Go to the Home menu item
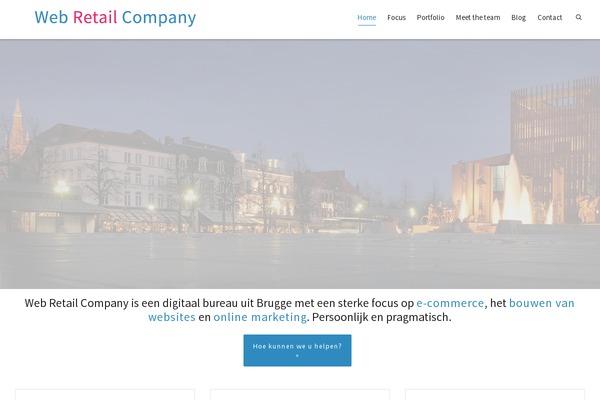Screen dimensions: 600x400 pyautogui.click(x=367, y=18)
